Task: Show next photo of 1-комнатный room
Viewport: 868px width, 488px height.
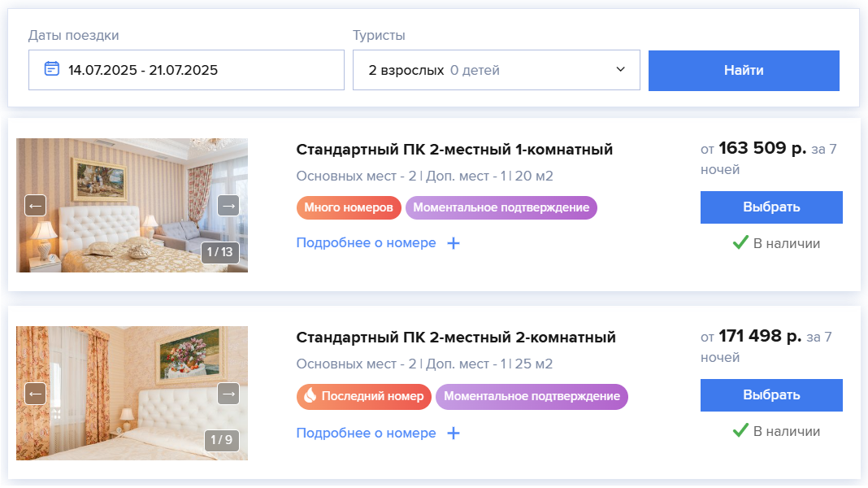Action: [228, 206]
